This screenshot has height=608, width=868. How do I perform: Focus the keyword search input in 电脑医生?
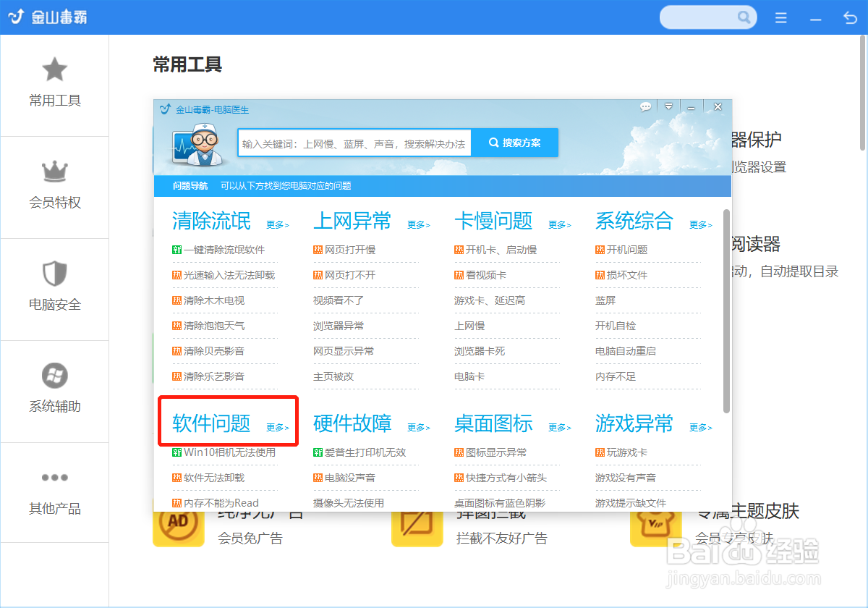pos(354,143)
